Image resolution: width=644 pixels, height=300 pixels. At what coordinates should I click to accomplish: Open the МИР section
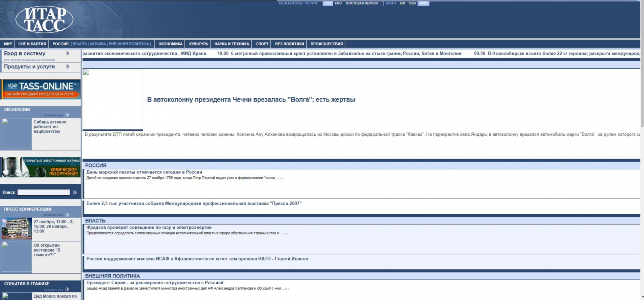[x=8, y=44]
